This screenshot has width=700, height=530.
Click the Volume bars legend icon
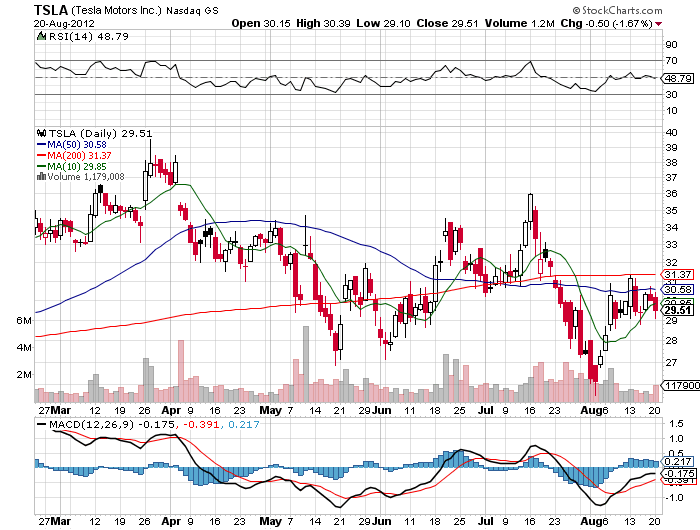(x=40, y=176)
